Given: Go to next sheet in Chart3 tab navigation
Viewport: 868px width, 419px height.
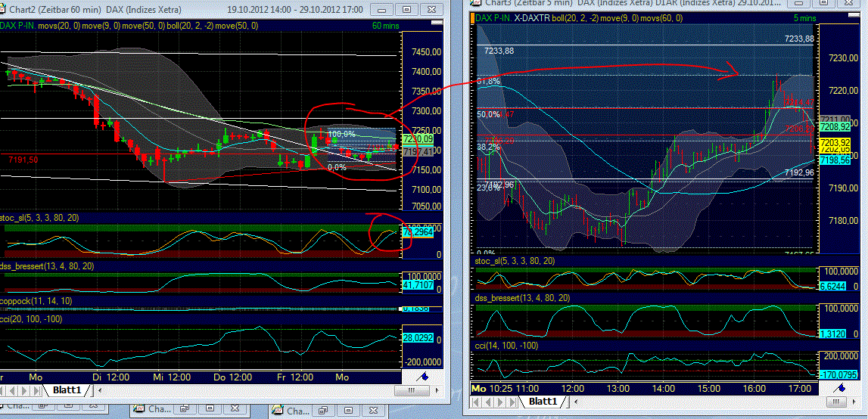Looking at the screenshot, I should click(x=500, y=402).
